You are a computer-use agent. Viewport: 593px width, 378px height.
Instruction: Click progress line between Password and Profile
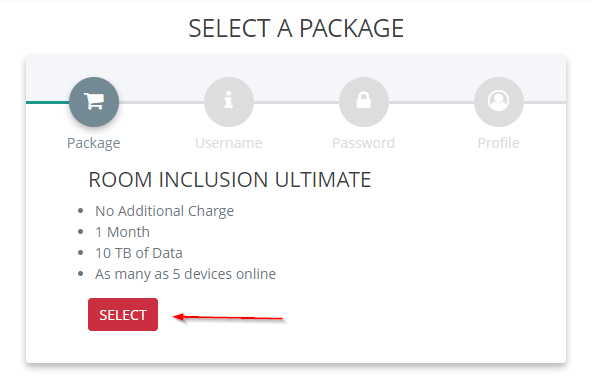[x=431, y=102]
